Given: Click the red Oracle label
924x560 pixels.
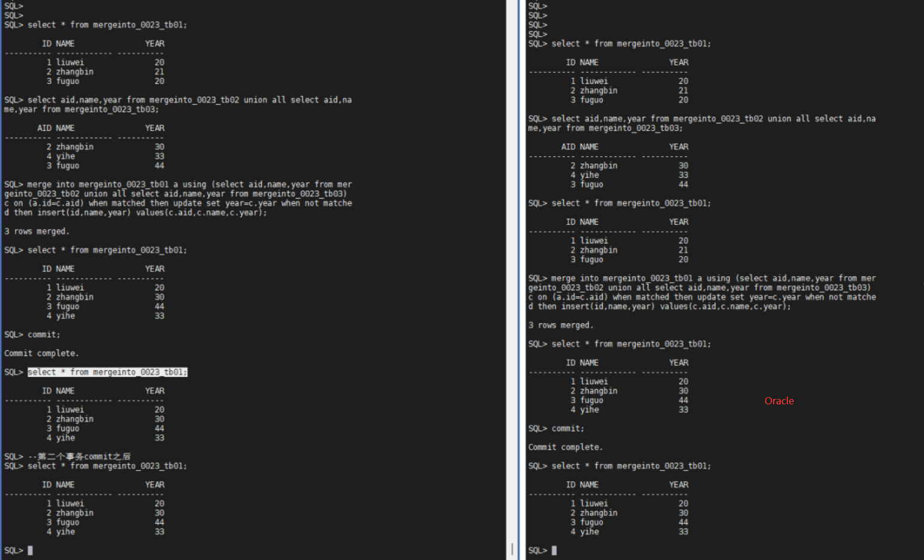Looking at the screenshot, I should tap(779, 401).
